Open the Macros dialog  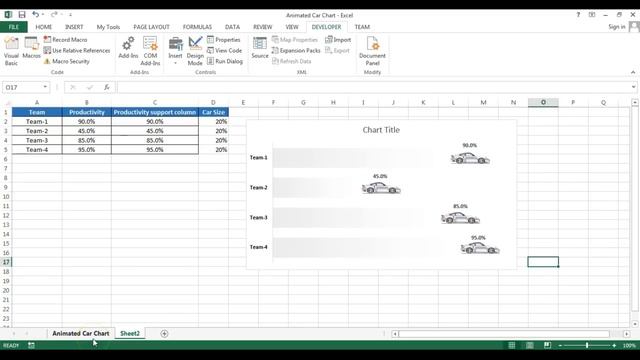(31, 48)
